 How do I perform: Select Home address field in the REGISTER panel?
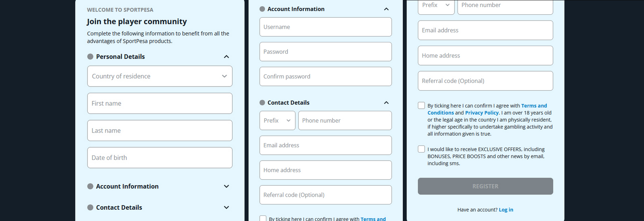pyautogui.click(x=485, y=56)
